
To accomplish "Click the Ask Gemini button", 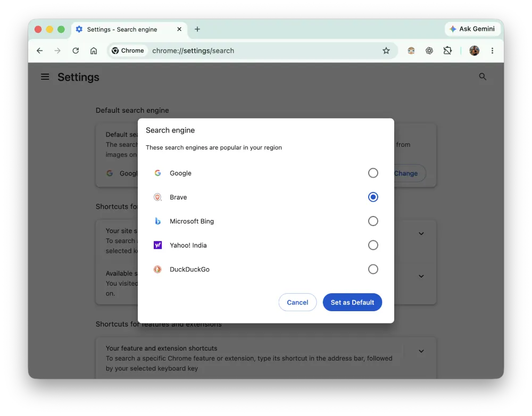I will 472,29.
